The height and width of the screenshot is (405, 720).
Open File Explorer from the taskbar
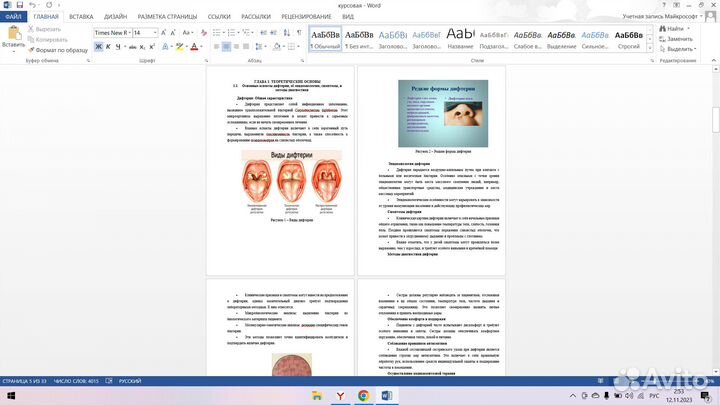[x=317, y=396]
